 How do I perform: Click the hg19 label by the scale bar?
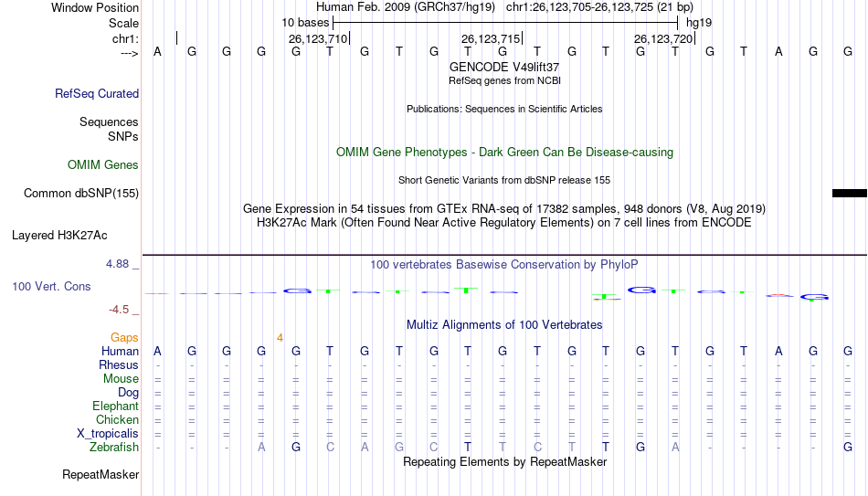[699, 23]
